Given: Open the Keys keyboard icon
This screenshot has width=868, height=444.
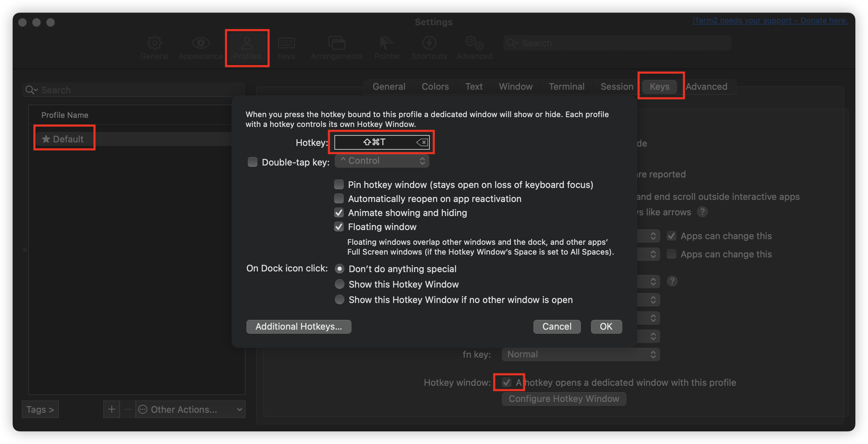Looking at the screenshot, I should 286,43.
